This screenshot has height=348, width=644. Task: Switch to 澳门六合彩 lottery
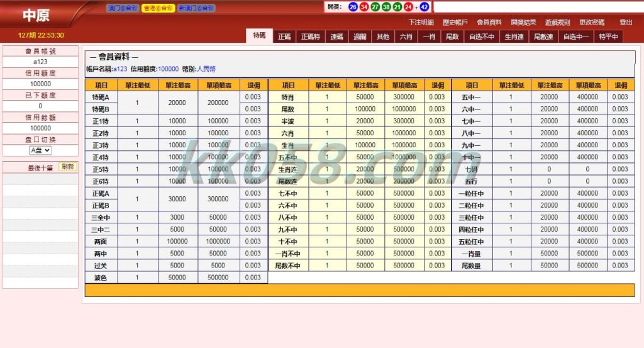(123, 8)
